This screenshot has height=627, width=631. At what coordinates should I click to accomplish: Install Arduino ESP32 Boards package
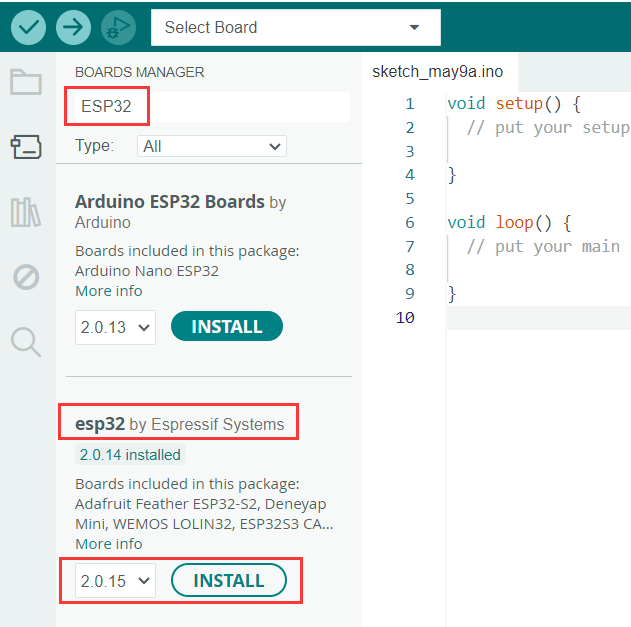(x=227, y=327)
